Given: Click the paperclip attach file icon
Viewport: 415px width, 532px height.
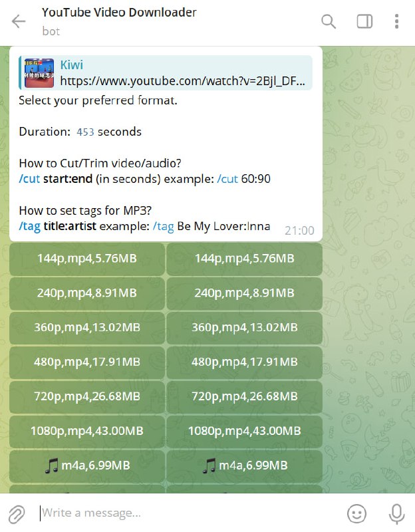Looking at the screenshot, I should [x=17, y=513].
